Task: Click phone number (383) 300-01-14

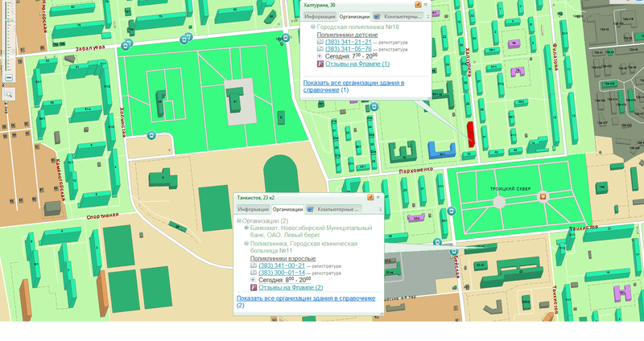Action: pyautogui.click(x=282, y=273)
